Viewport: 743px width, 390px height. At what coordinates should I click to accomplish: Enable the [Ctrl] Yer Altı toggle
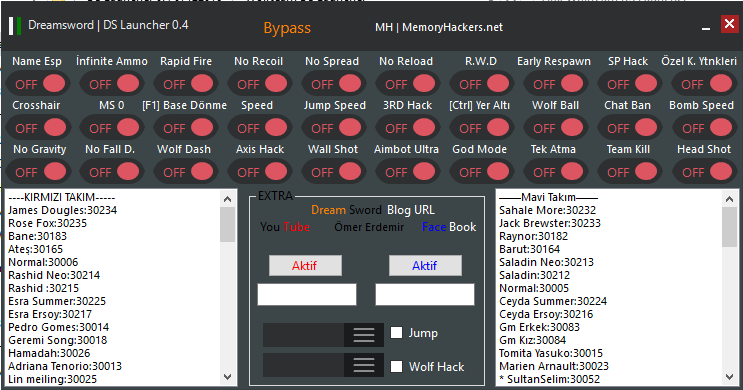coord(481,128)
